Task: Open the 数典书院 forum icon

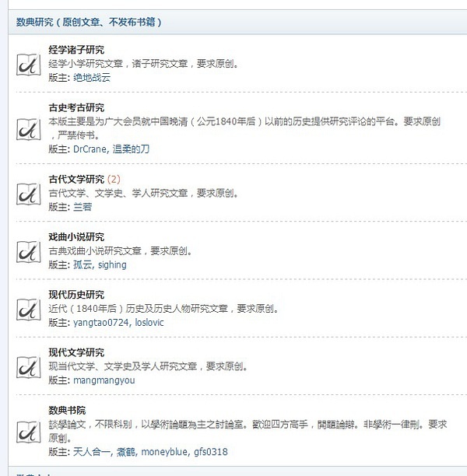Action: tap(29, 432)
